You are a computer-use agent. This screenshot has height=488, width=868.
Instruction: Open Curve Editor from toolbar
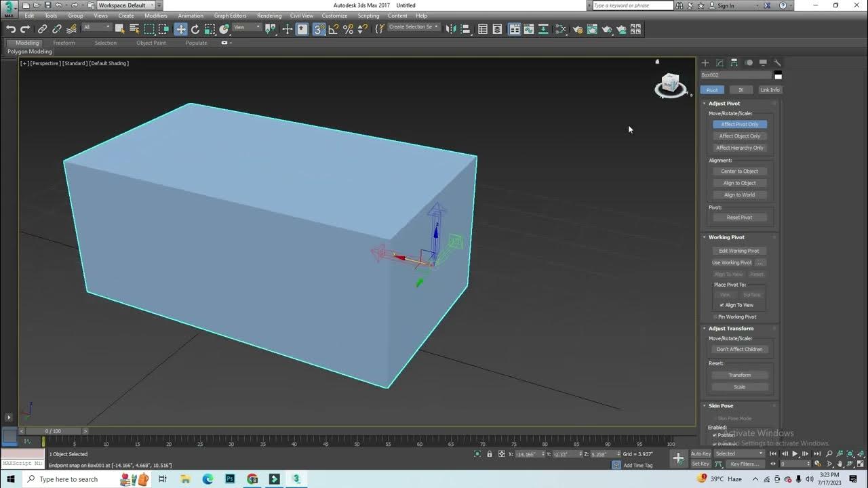[x=528, y=29]
